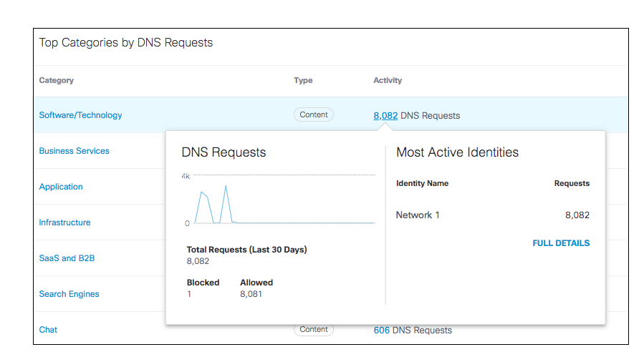Click the Allowed count value 8,081
Screen dimensions: 644x357
click(251, 294)
